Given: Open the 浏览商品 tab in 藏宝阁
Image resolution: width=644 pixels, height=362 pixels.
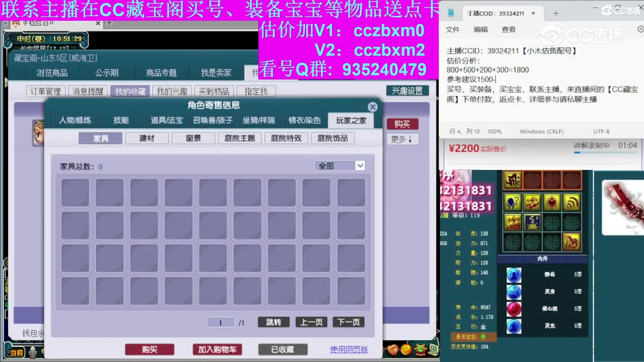Looking at the screenshot, I should pyautogui.click(x=52, y=73).
